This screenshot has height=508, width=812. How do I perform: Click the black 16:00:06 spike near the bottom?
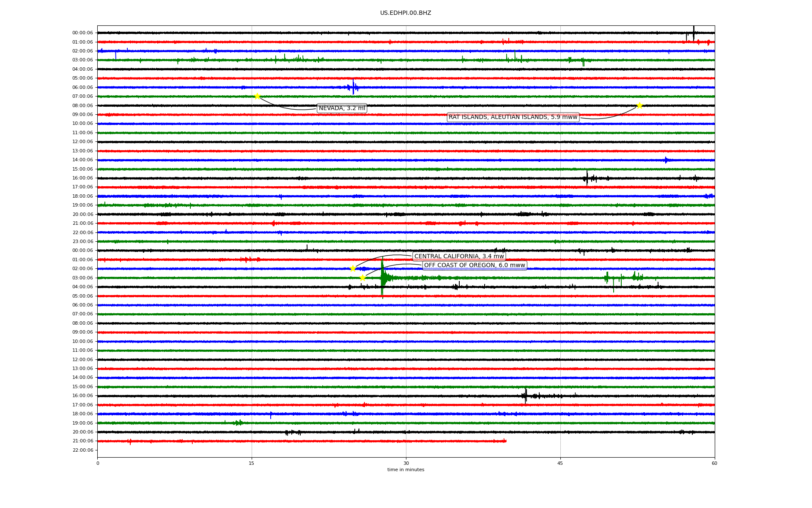[526, 396]
